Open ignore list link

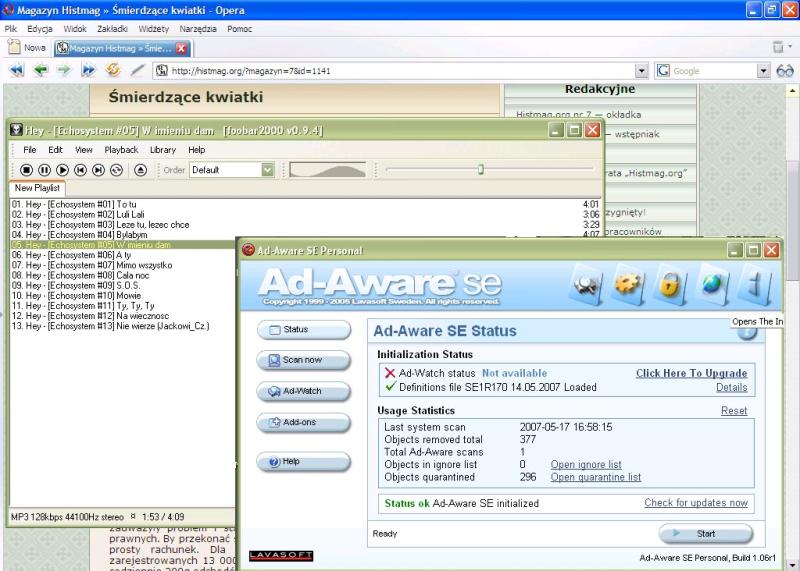coord(586,465)
